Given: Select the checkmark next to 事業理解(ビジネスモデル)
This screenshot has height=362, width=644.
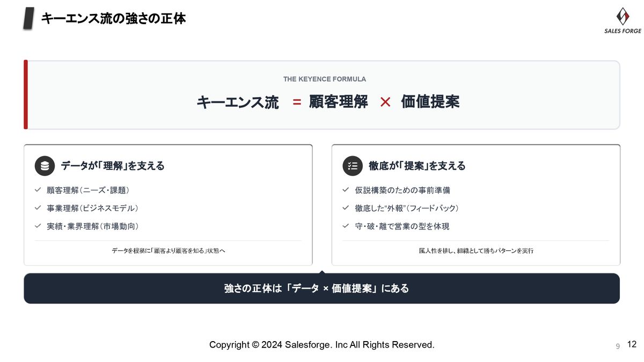Looking at the screenshot, I should 38,208.
